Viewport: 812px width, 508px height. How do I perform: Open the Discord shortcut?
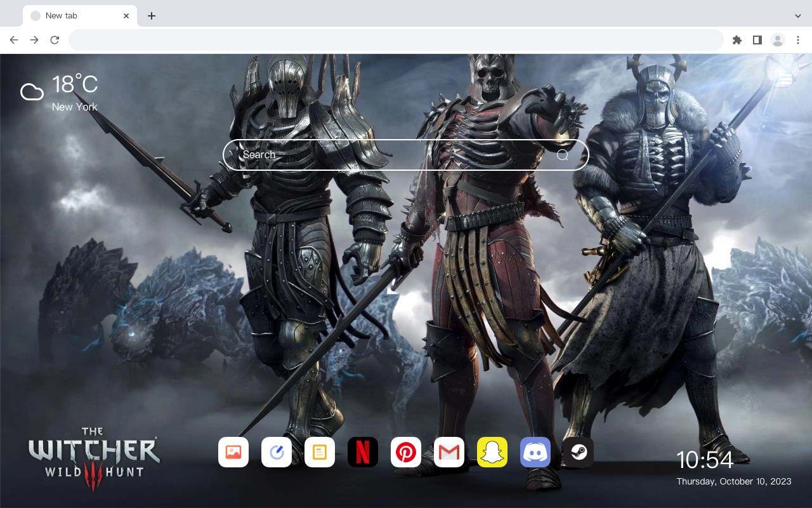535,452
